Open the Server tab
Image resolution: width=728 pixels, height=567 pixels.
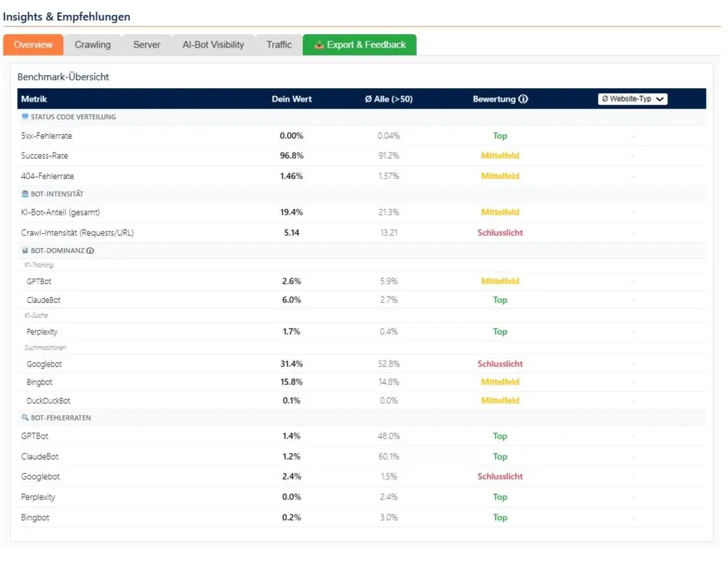pos(146,44)
